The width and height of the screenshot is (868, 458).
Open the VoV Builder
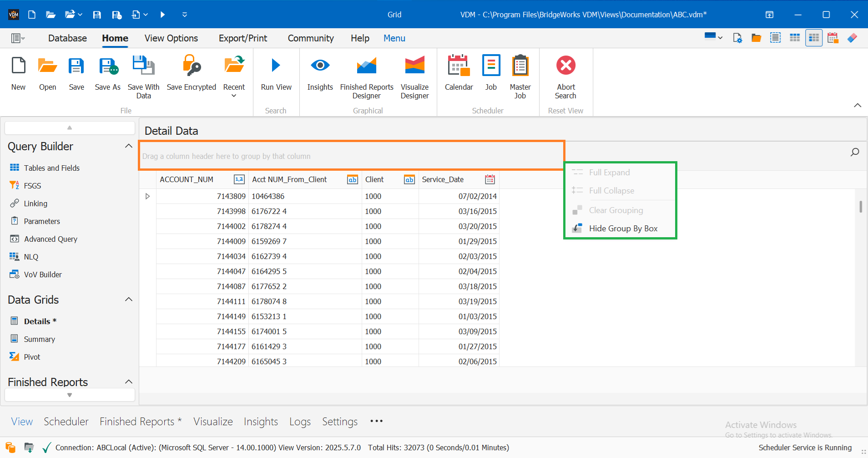pyautogui.click(x=43, y=274)
